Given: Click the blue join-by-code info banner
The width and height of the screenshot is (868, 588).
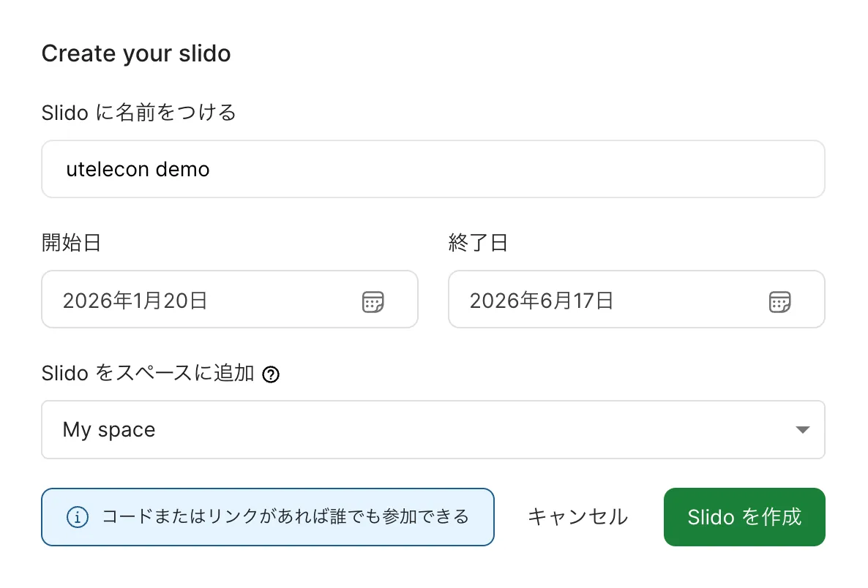Looking at the screenshot, I should [268, 517].
